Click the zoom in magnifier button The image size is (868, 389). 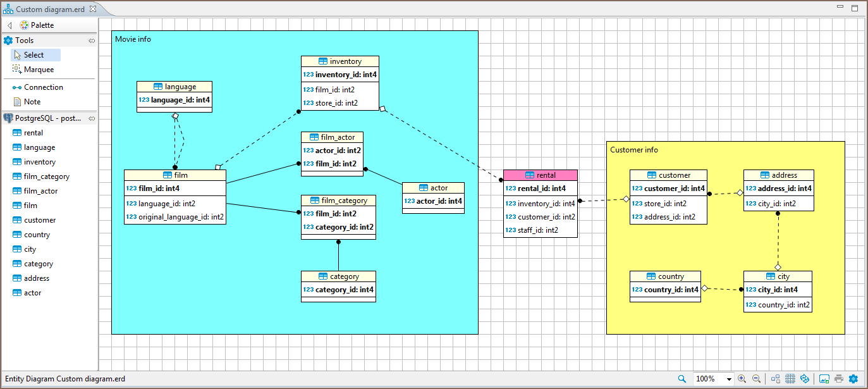[742, 378]
